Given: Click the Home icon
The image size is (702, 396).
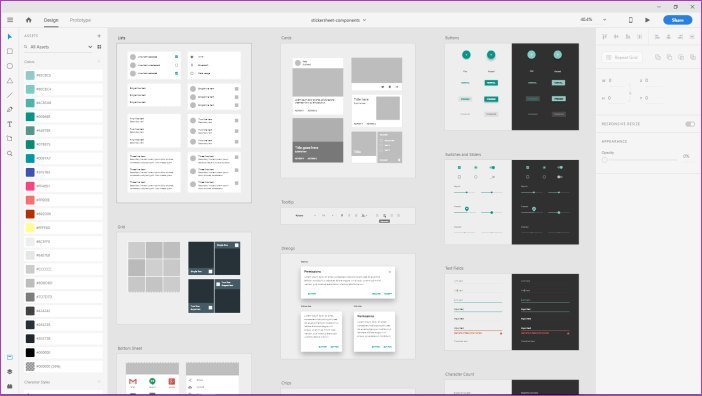Looking at the screenshot, I should [29, 20].
